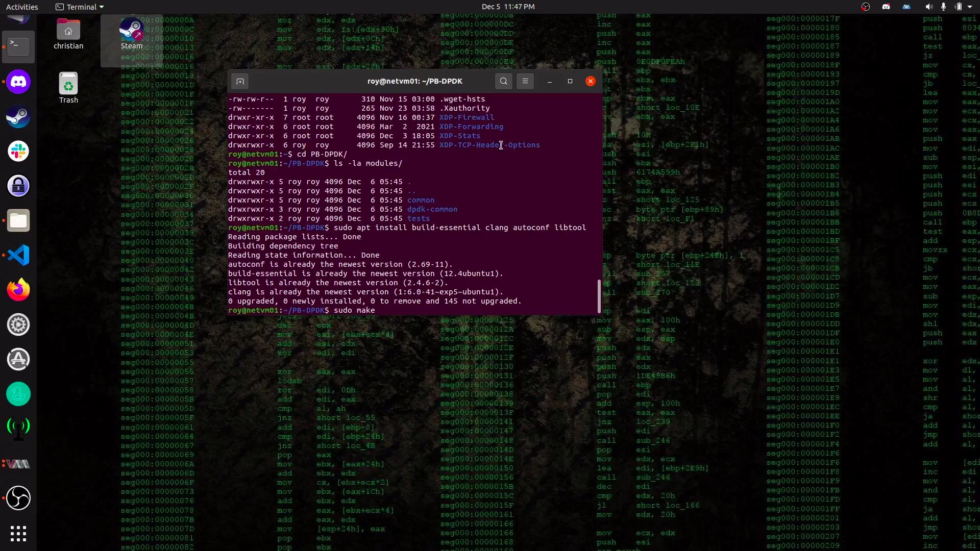Image resolution: width=980 pixels, height=551 pixels.
Task: Open the clock calendar at Dec 5 11:47 PM
Action: click(x=508, y=7)
